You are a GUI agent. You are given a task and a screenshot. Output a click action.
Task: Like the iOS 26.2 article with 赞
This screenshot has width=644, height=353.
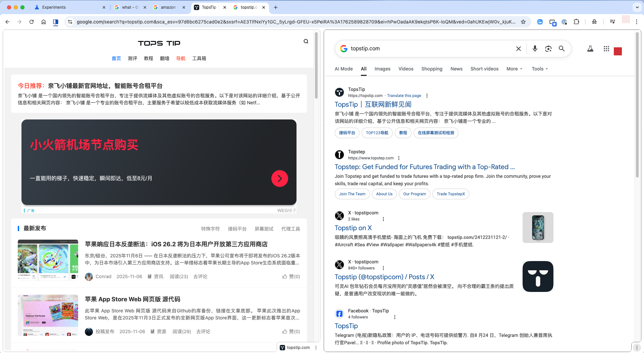click(x=291, y=276)
